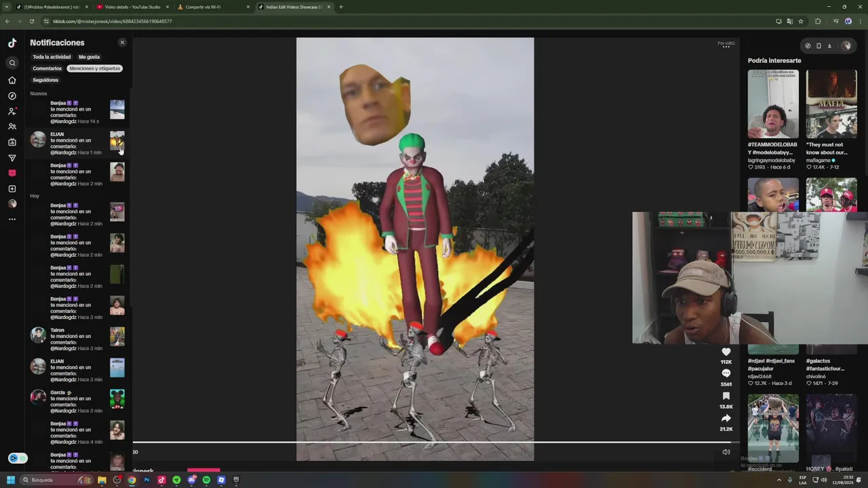Open video thumbnail beside Benjaa 'Hace 14 s'
Image resolution: width=868 pixels, height=488 pixels.
click(x=117, y=109)
